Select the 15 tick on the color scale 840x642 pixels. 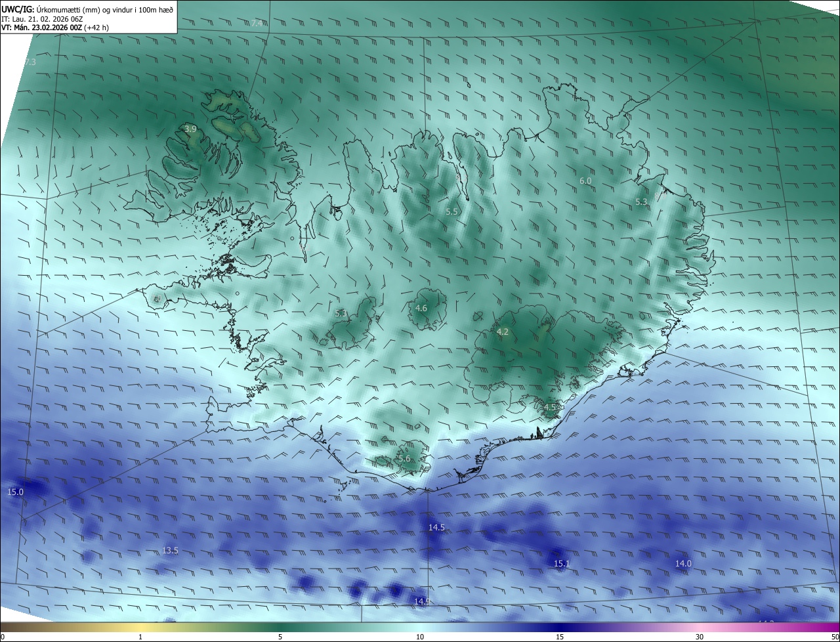(x=560, y=637)
